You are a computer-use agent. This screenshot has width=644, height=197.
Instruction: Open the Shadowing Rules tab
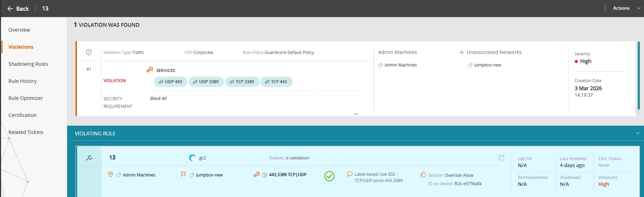[28, 64]
